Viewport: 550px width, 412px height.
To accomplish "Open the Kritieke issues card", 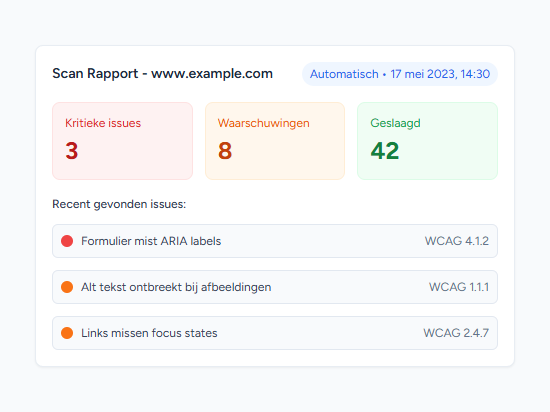I will coord(122,141).
